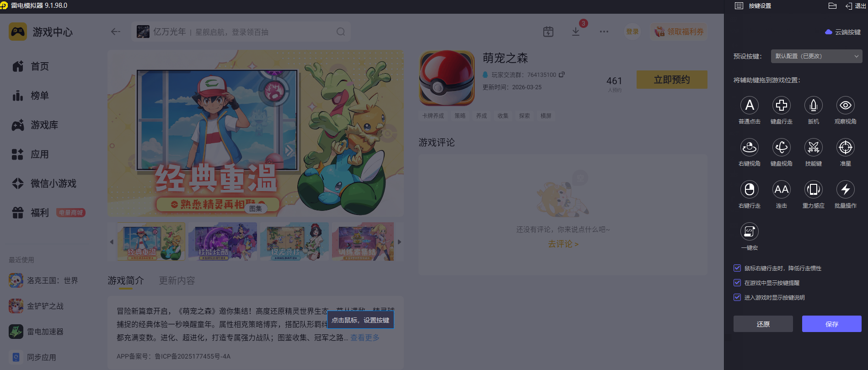
Task: Select the 扳机 trigger key icon
Action: (813, 105)
